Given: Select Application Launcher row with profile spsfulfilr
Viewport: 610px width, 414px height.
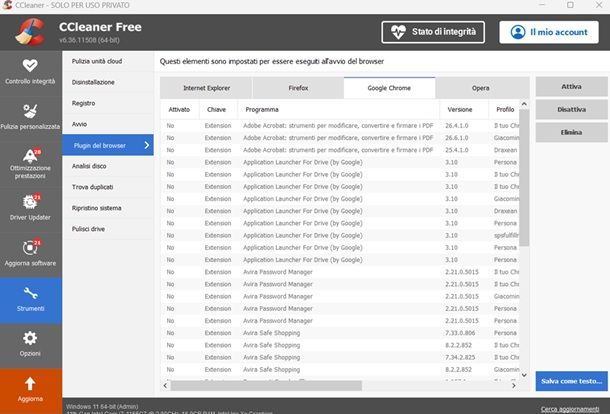Looking at the screenshot, I should 340,235.
